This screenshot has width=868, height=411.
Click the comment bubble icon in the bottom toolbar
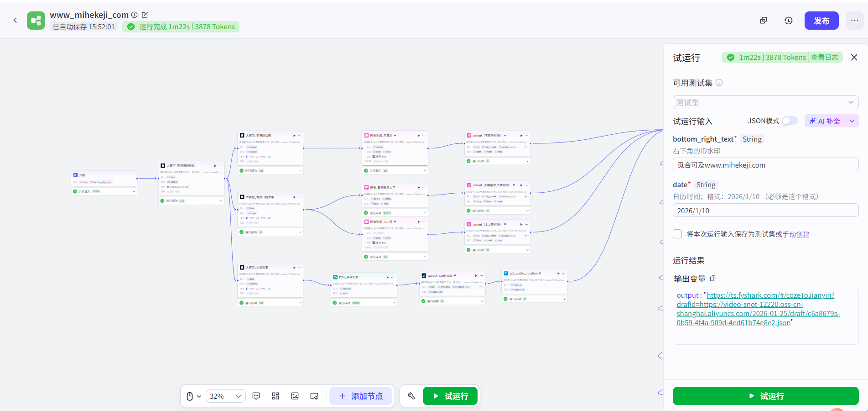tap(256, 396)
